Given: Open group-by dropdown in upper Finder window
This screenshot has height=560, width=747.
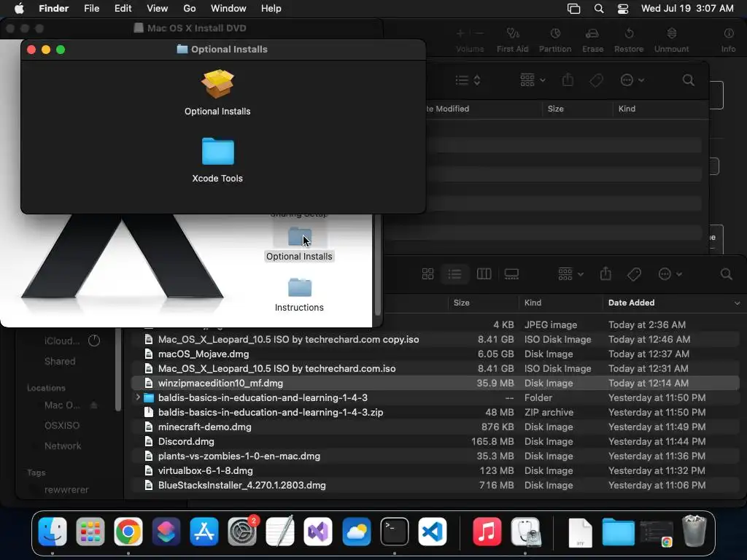Looking at the screenshot, I should click(x=533, y=80).
